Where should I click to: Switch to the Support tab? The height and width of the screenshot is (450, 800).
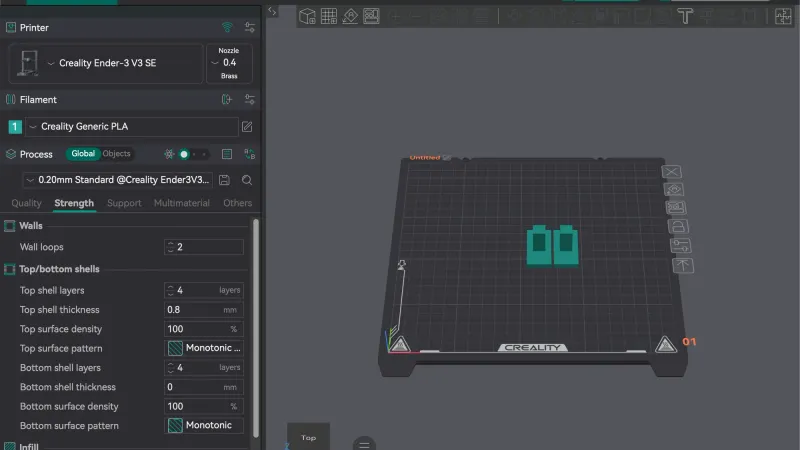click(x=124, y=203)
